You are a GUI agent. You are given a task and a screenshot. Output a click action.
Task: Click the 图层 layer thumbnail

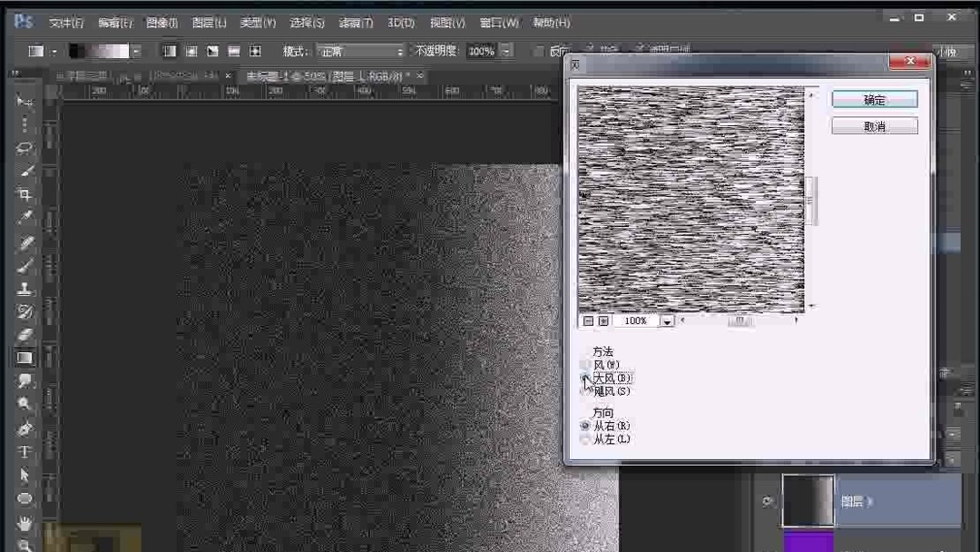click(808, 500)
